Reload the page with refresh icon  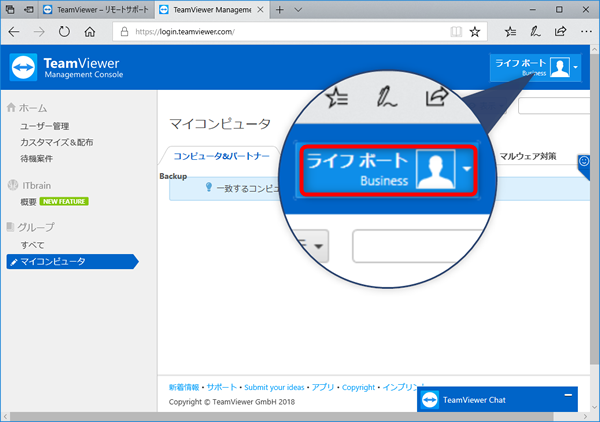(64, 31)
